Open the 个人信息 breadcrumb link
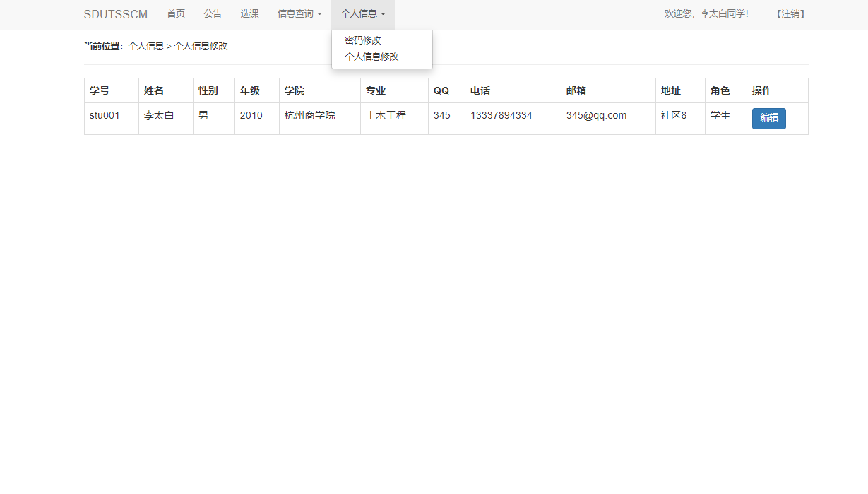The height and width of the screenshot is (494, 868). (143, 46)
